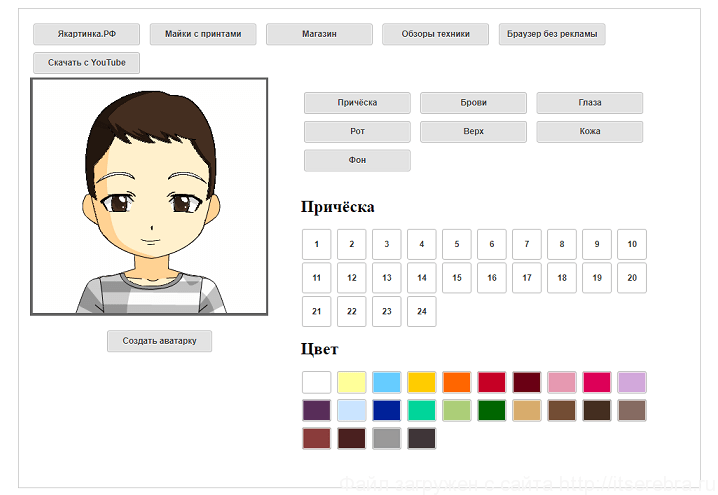Select the gray color swatch
Viewport: 718px width, 495px height.
pyautogui.click(x=386, y=438)
